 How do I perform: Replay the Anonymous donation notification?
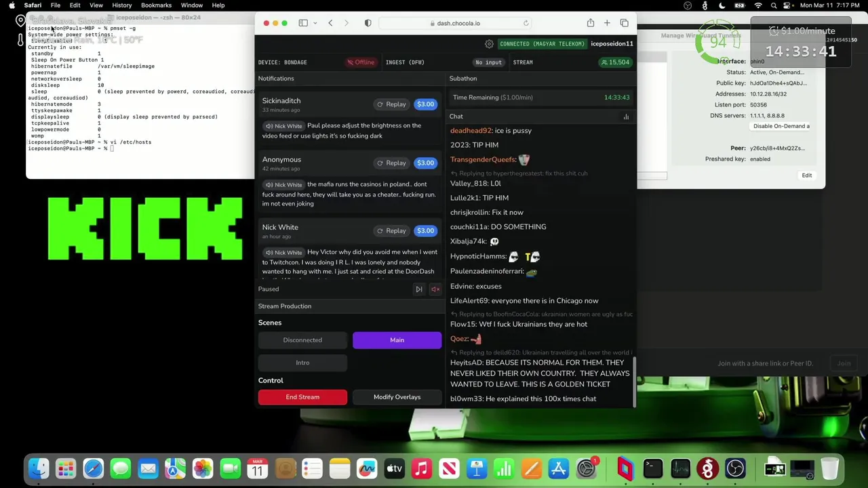point(391,163)
